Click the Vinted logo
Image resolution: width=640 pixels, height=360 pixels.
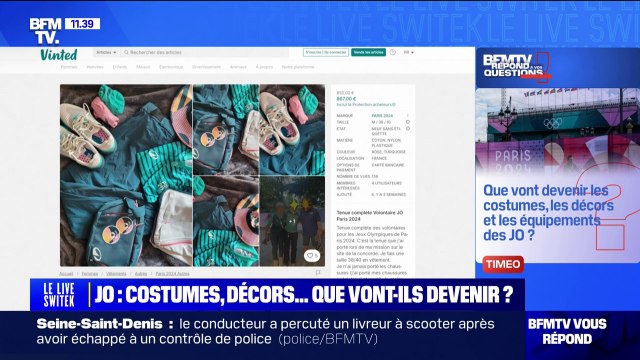(x=58, y=55)
